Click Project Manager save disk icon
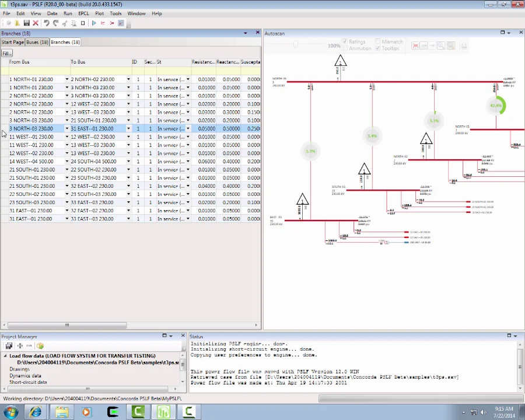Screen dimensions: 525x420 click(x=9, y=346)
